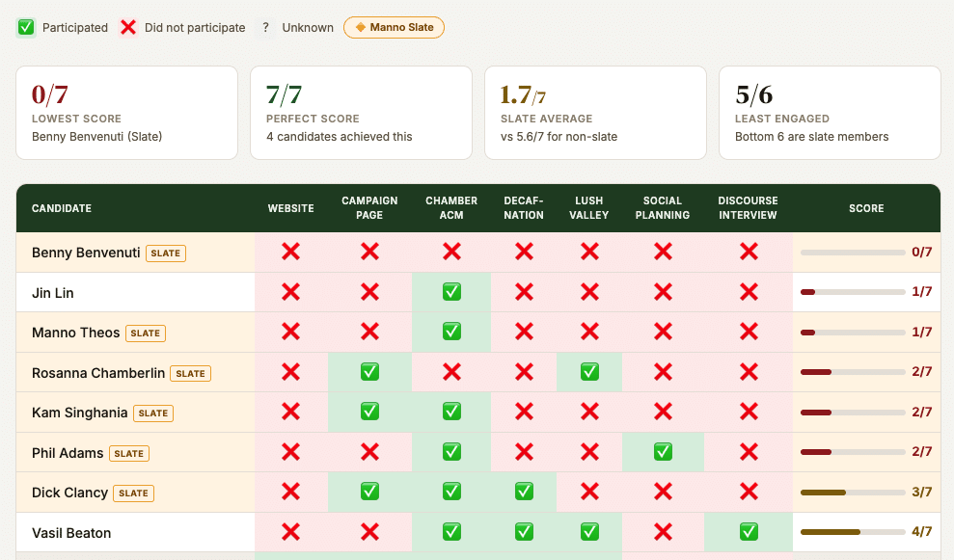Viewport: 954px width, 560px height.
Task: Click Kam Singhania's Chamber ACM checkmark
Action: pyautogui.click(x=451, y=413)
